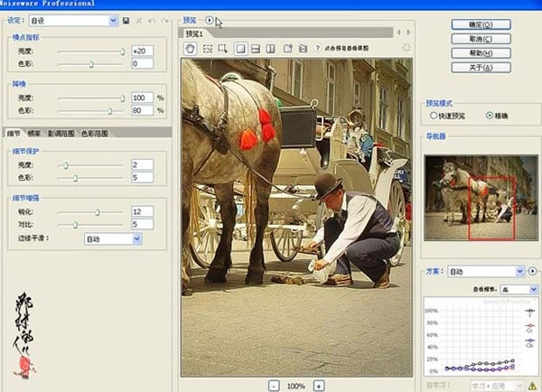This screenshot has height=392, width=542.
Task: Switch to the 色彩范围 tab
Action: coord(94,134)
